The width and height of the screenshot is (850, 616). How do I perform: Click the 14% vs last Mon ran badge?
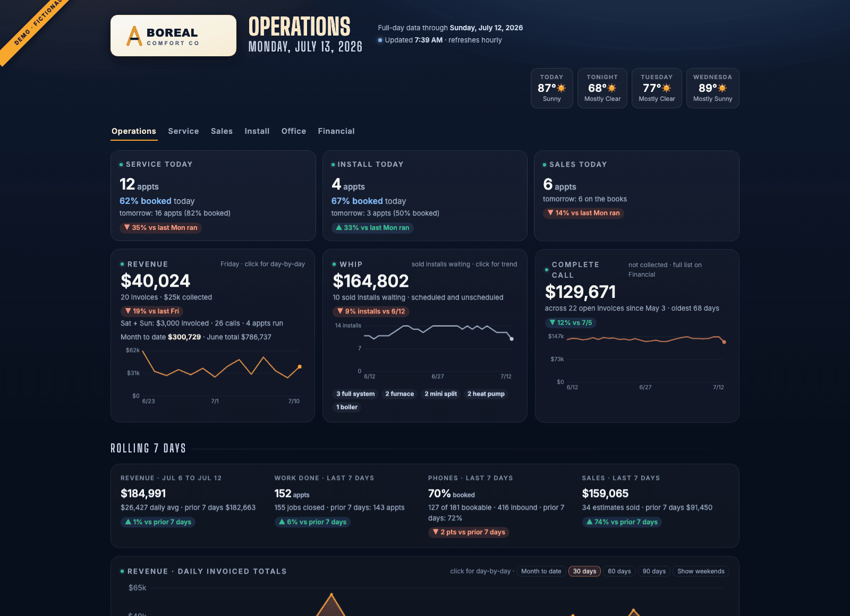[583, 213]
